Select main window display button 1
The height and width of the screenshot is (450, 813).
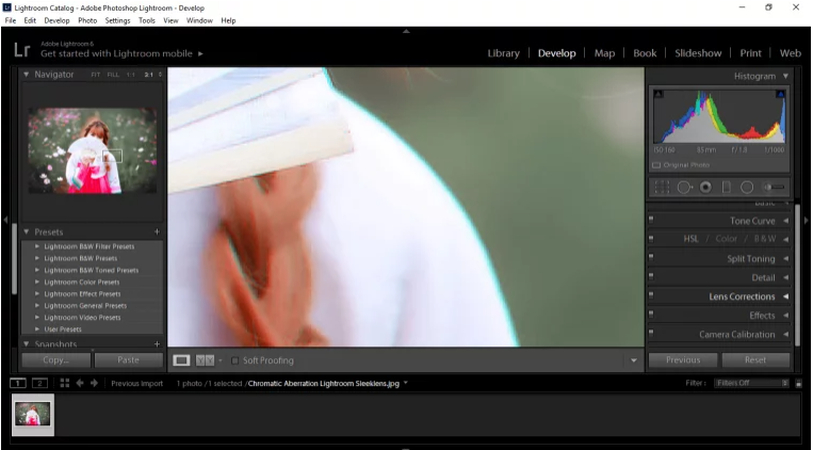[x=18, y=383]
